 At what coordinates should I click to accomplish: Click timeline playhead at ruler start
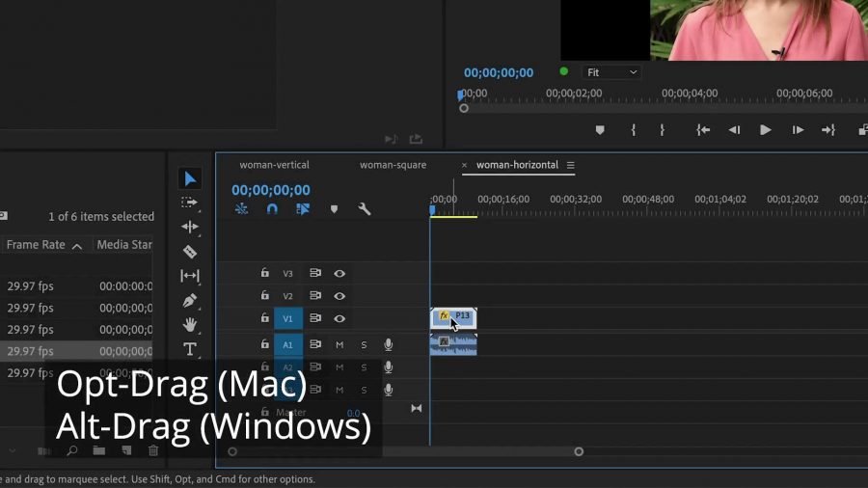(432, 210)
